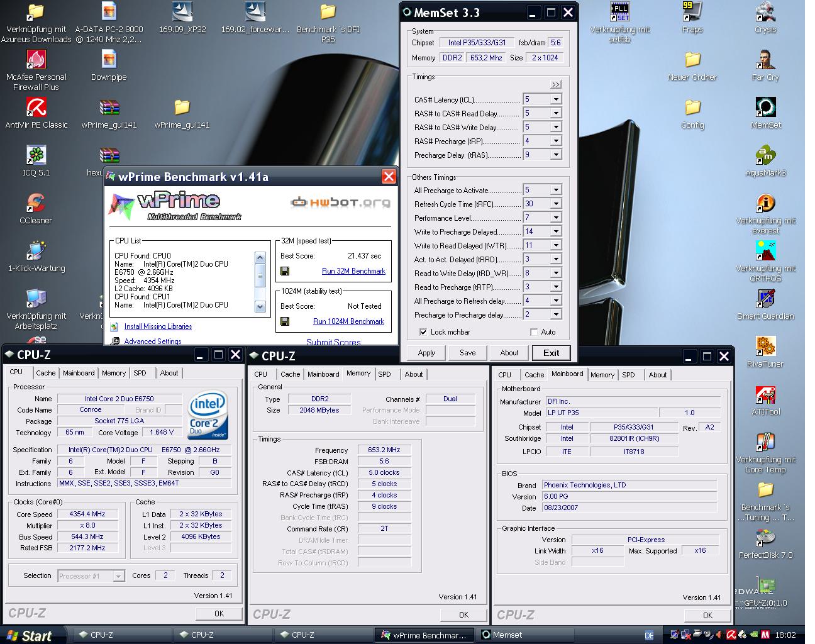Open RAS# to CAS# Read Delay dropdown

click(555, 113)
